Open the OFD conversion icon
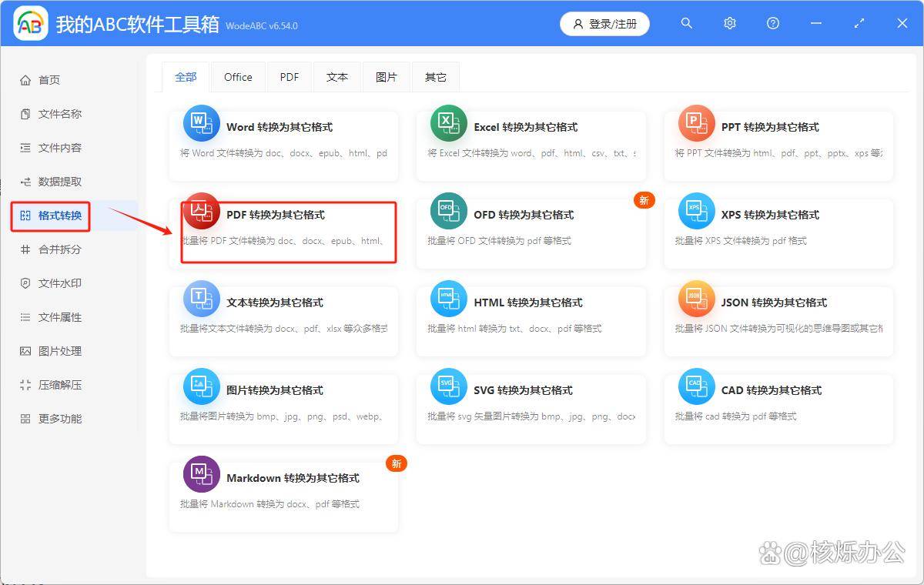Image resolution: width=924 pixels, height=585 pixels. point(449,211)
